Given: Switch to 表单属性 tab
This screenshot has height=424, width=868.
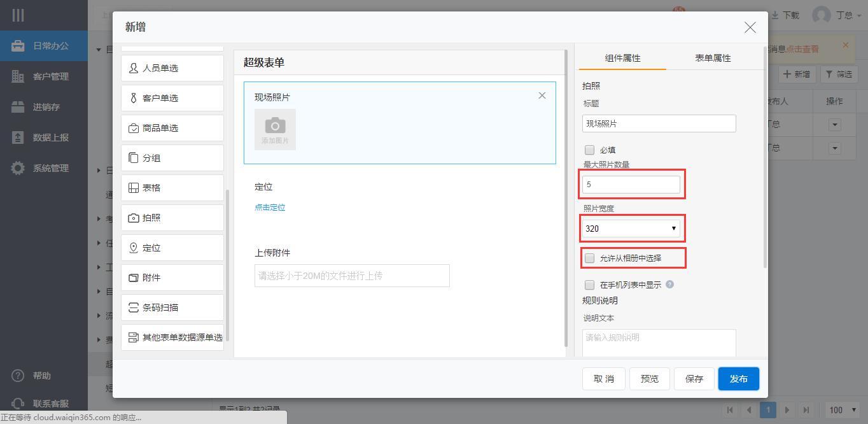Looking at the screenshot, I should click(712, 58).
